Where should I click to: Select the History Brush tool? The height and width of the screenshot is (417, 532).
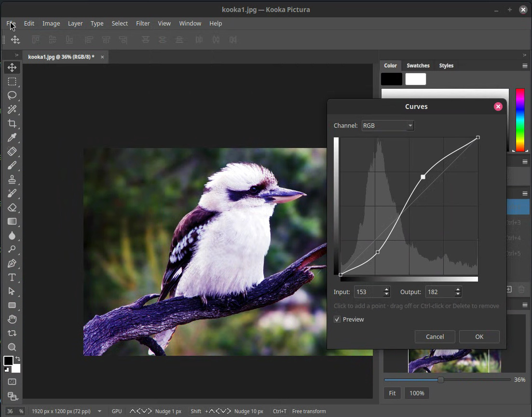[12, 193]
